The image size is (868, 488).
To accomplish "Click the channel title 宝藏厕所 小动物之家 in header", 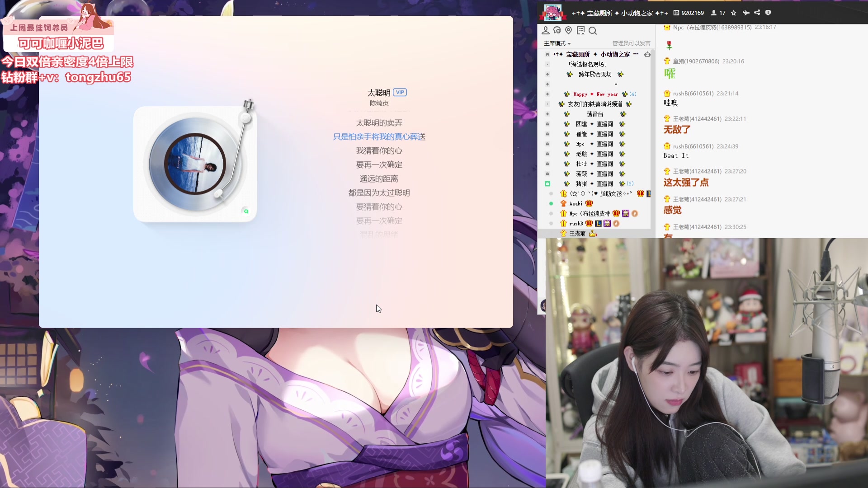I will pyautogui.click(x=619, y=13).
